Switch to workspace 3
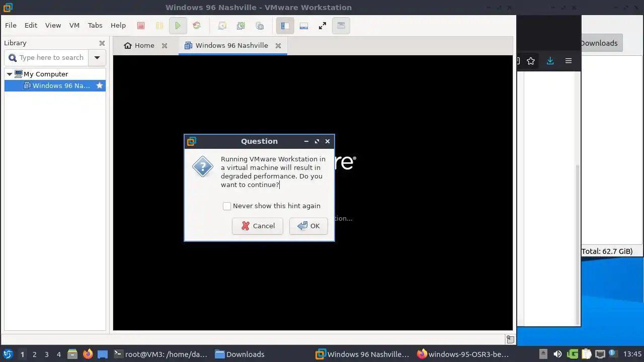Image resolution: width=644 pixels, height=362 pixels. 46,354
